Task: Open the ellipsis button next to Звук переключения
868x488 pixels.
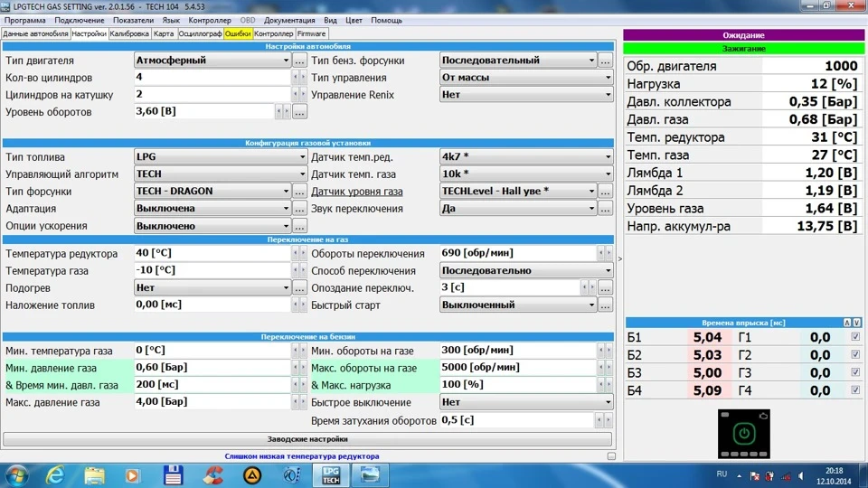Action: pyautogui.click(x=605, y=209)
